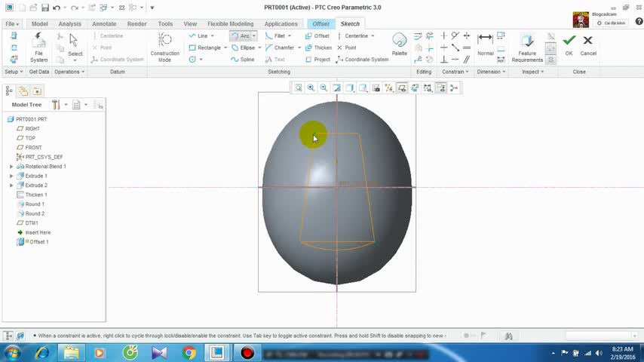Open the Constrain group dropdown
Screen dimensions: 644x362
[x=455, y=72]
